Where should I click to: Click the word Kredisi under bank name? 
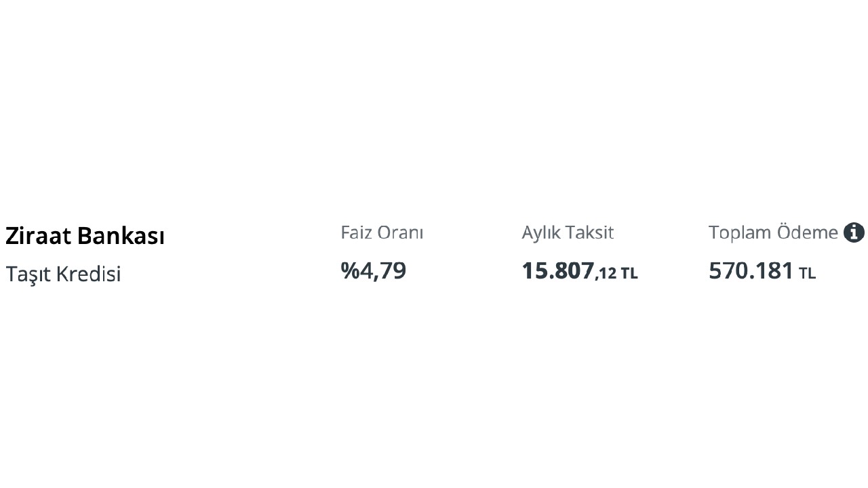(x=88, y=274)
